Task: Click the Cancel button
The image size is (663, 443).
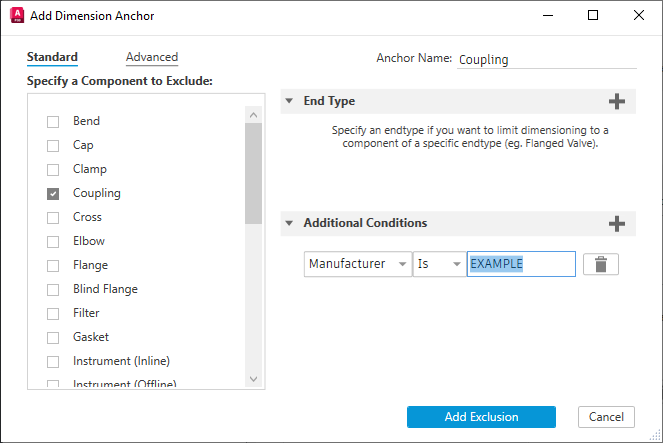Action: point(606,417)
